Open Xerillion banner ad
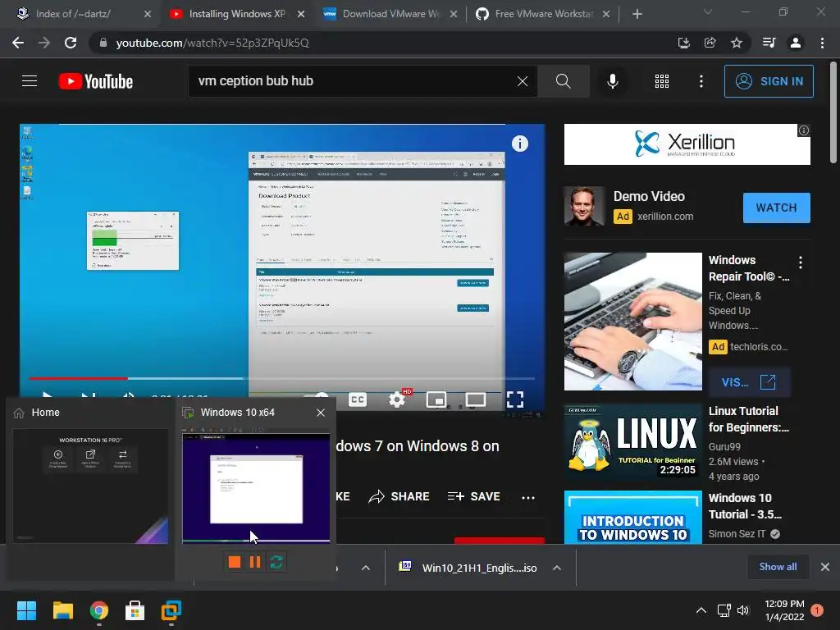Viewport: 840px width, 630px height. click(x=687, y=144)
